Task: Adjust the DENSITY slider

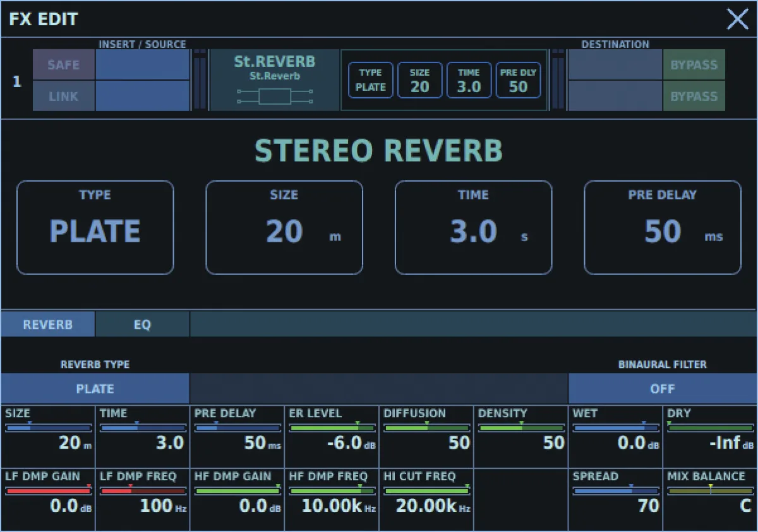Action: 522,428
